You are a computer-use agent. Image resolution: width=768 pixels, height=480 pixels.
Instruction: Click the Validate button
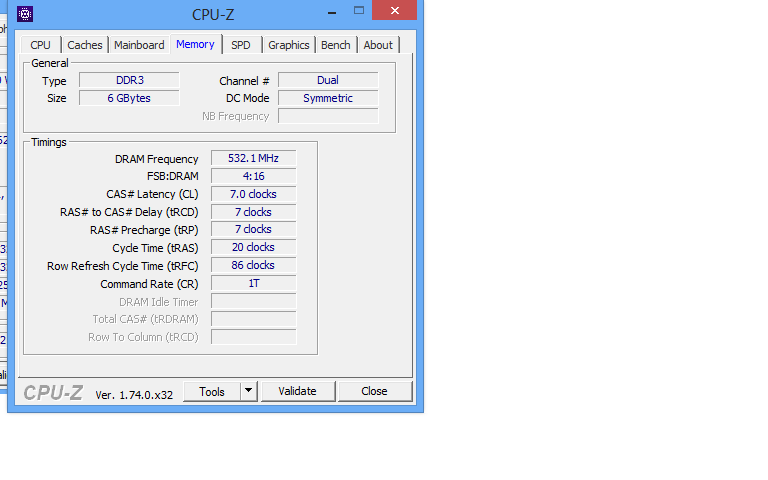coord(298,391)
